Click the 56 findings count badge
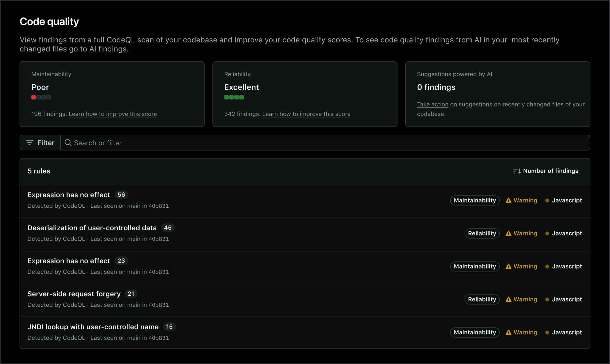 click(x=121, y=195)
